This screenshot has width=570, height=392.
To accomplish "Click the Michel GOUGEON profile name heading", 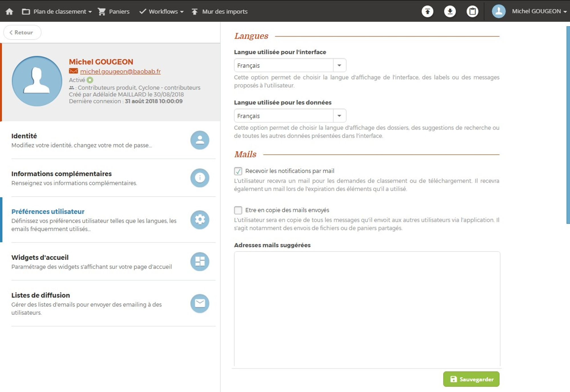I will pos(101,62).
